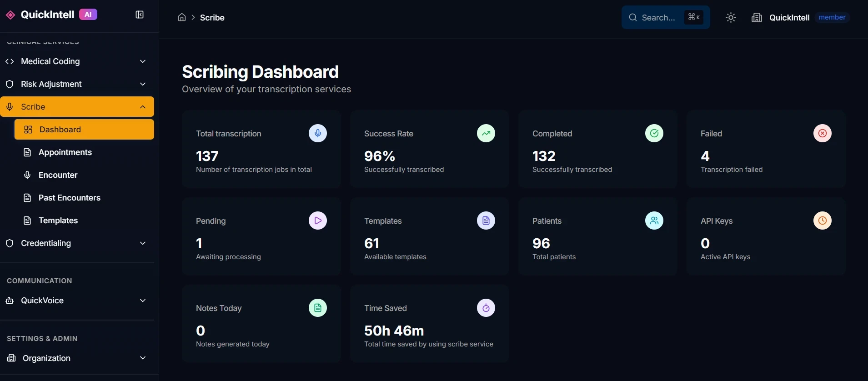
Task: Expand Medical Coding chevron
Action: [143, 61]
